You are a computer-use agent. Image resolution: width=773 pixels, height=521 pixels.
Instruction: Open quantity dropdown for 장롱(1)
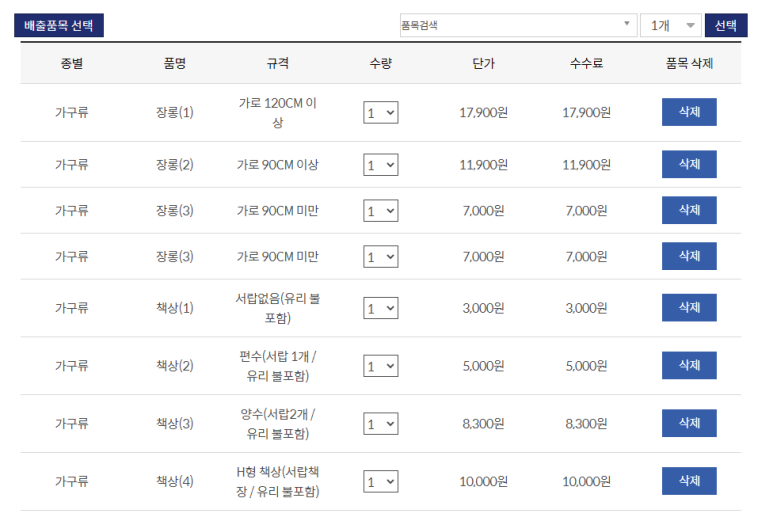(381, 113)
